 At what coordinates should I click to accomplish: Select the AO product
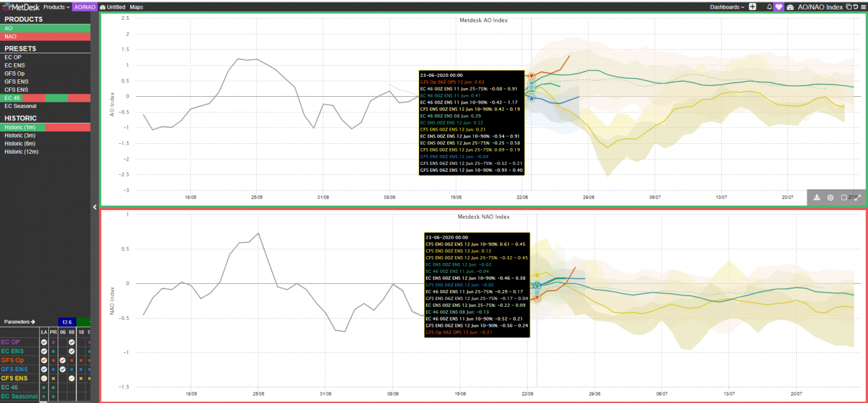[x=46, y=29]
